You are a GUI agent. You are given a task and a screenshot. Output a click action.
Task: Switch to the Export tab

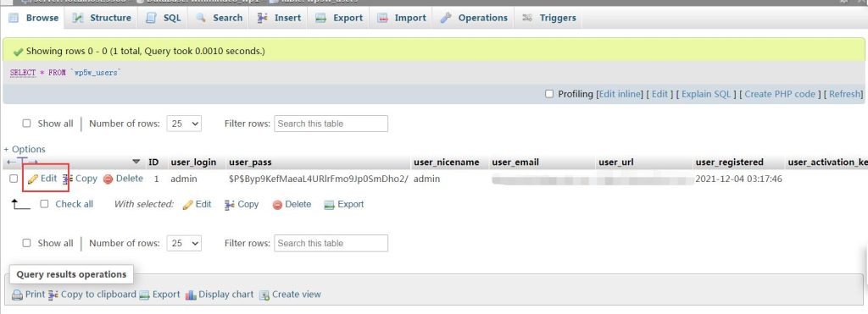(x=339, y=18)
